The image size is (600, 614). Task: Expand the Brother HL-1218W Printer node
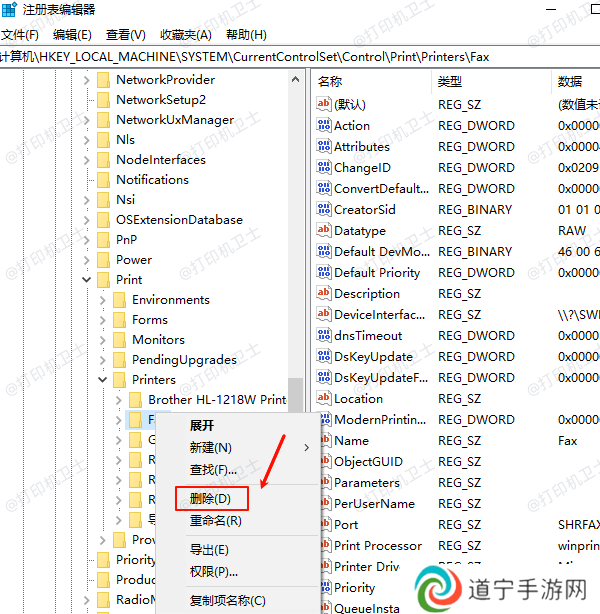(x=119, y=400)
